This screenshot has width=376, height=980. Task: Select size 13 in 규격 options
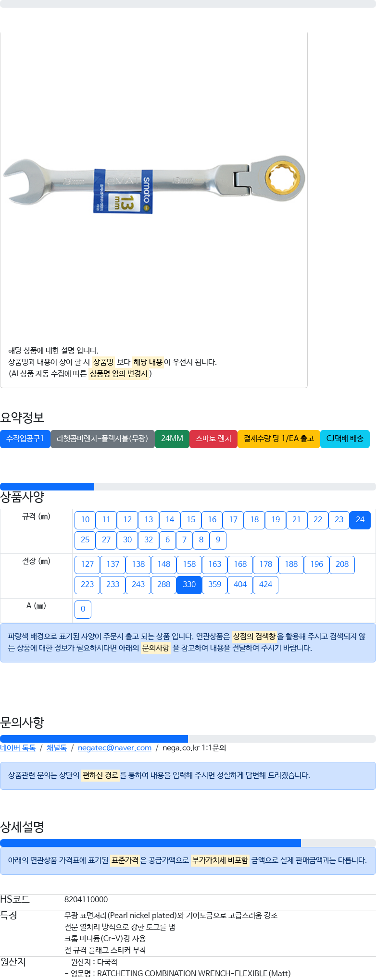(149, 520)
